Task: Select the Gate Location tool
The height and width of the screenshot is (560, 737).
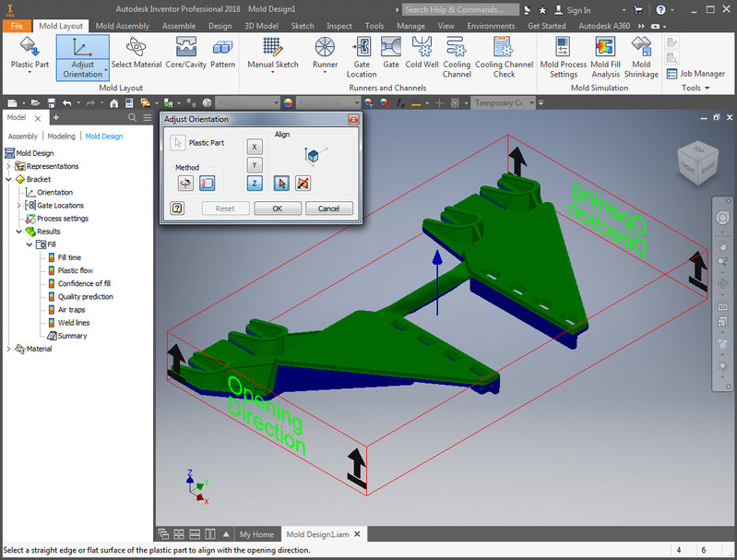Action: point(362,57)
